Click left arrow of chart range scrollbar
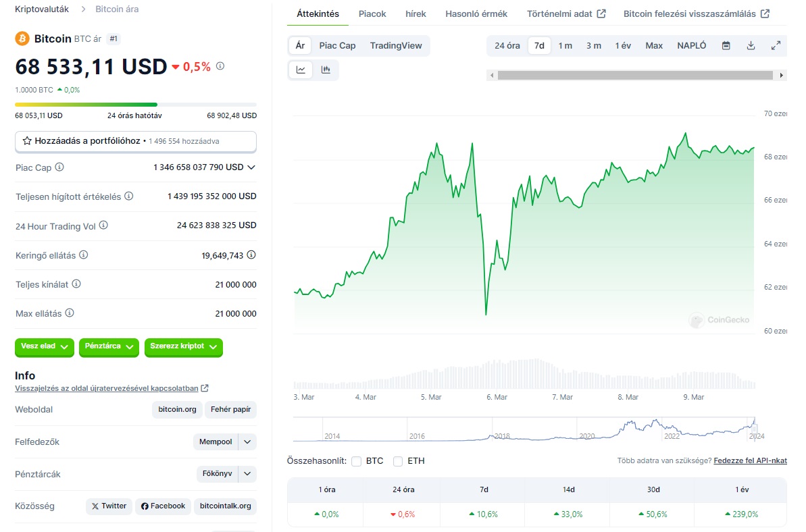806x532 pixels. tap(492, 76)
